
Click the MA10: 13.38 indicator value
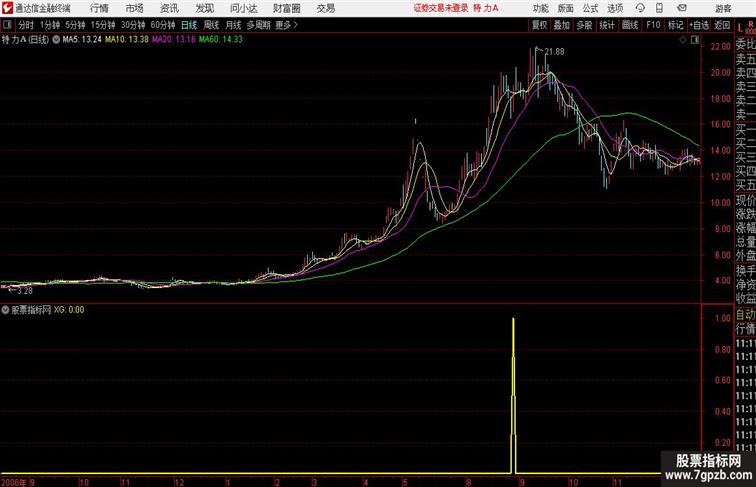tap(127, 40)
